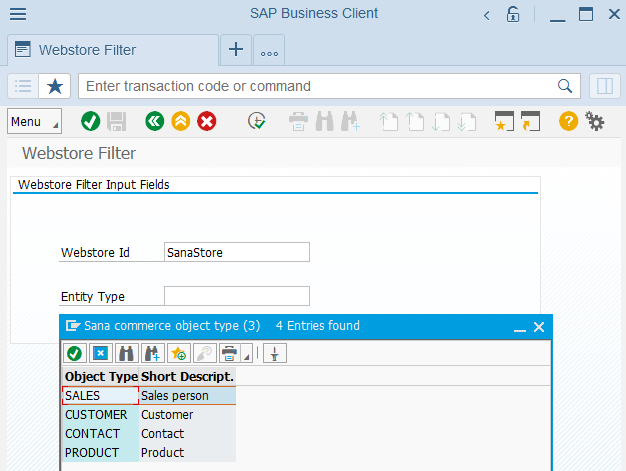Add a new tab with plus button
The height and width of the screenshot is (471, 626).
pyautogui.click(x=236, y=49)
